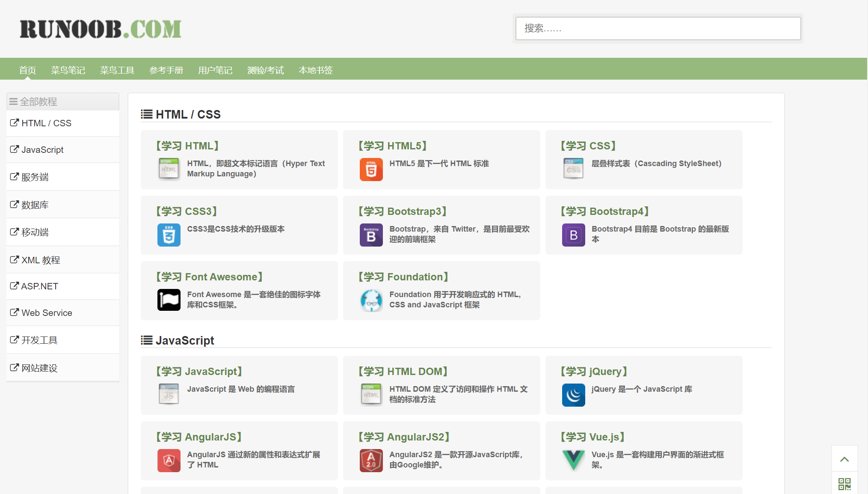This screenshot has height=494, width=868.
Task: Open the 学习 Bootstrap3 tutorial title link
Action: point(403,211)
